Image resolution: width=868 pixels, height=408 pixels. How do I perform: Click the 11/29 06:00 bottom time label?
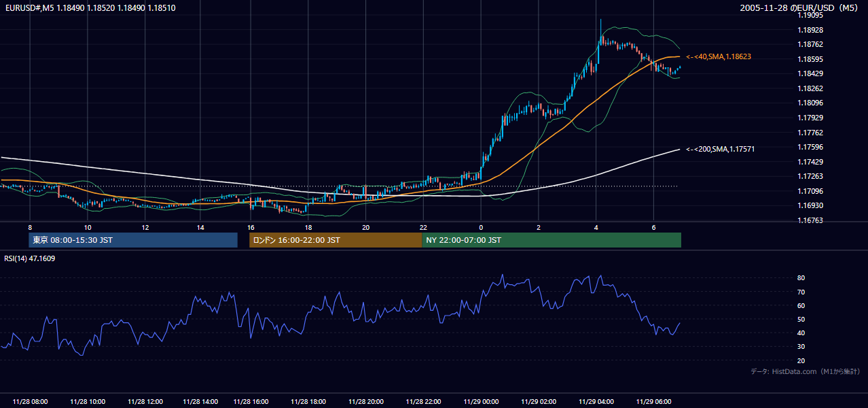654,402
